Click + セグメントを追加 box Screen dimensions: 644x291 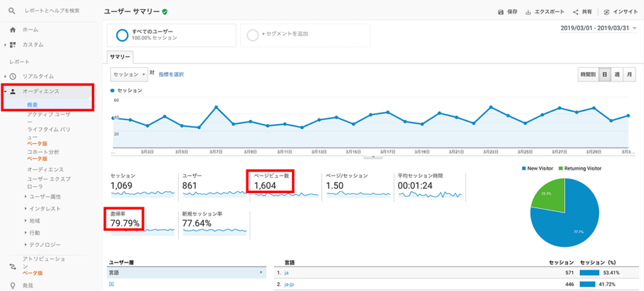point(305,35)
